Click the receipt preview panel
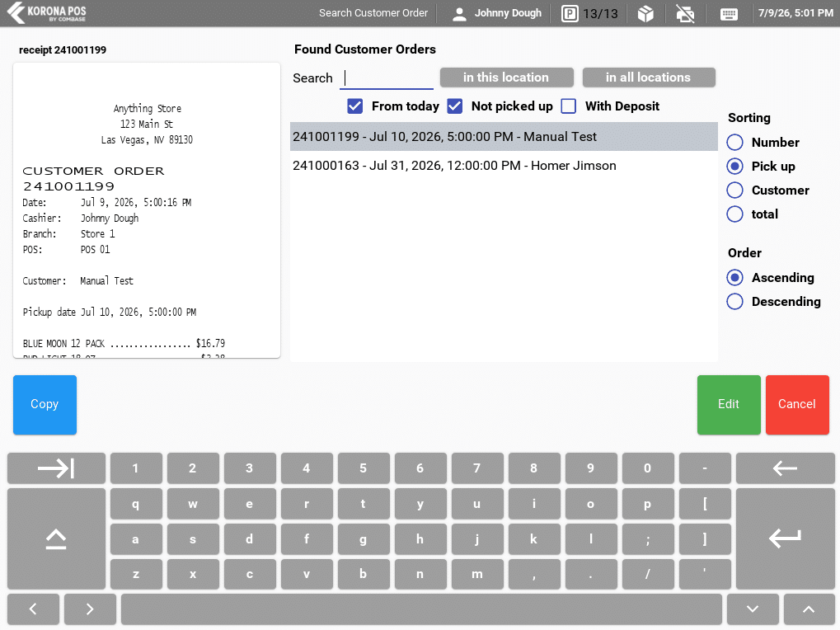 pos(147,210)
